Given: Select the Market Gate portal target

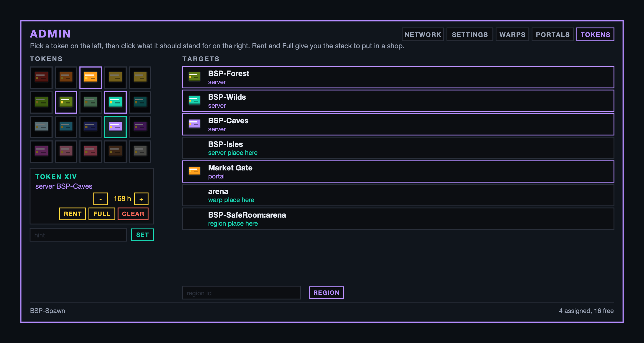Looking at the screenshot, I should point(398,172).
